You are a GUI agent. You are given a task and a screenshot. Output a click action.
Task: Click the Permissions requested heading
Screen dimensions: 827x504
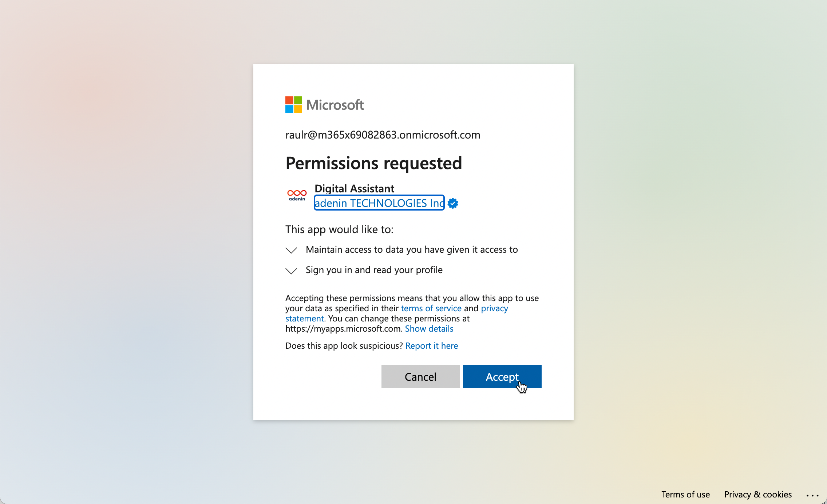pyautogui.click(x=374, y=163)
